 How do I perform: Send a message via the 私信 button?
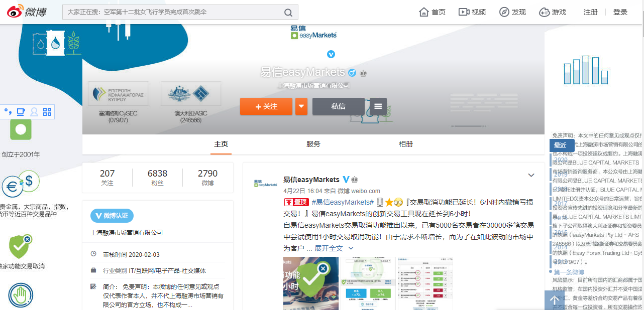(x=338, y=106)
